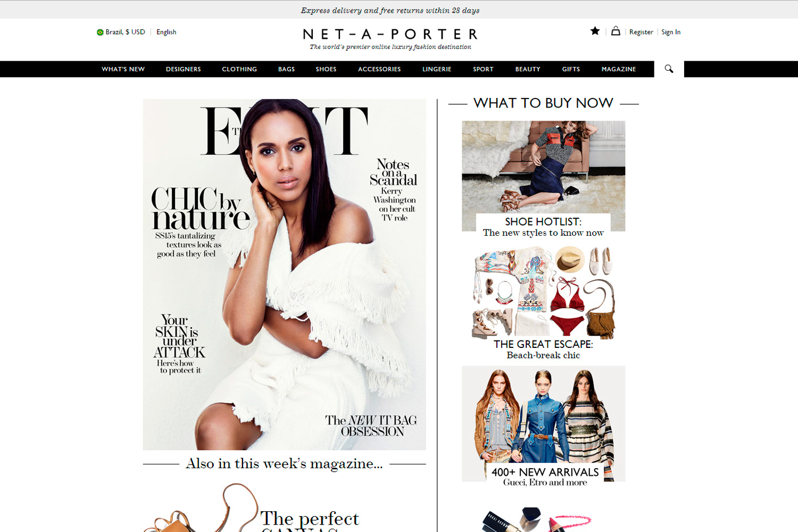
Task: Change language from English
Action: tap(166, 32)
